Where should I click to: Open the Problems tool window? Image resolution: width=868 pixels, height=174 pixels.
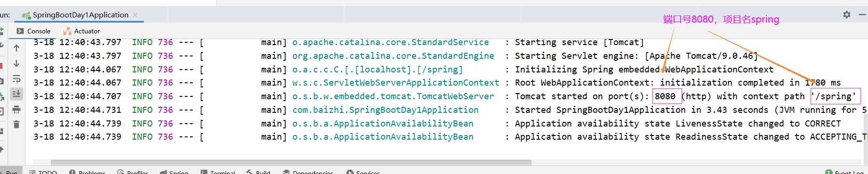click(x=87, y=172)
